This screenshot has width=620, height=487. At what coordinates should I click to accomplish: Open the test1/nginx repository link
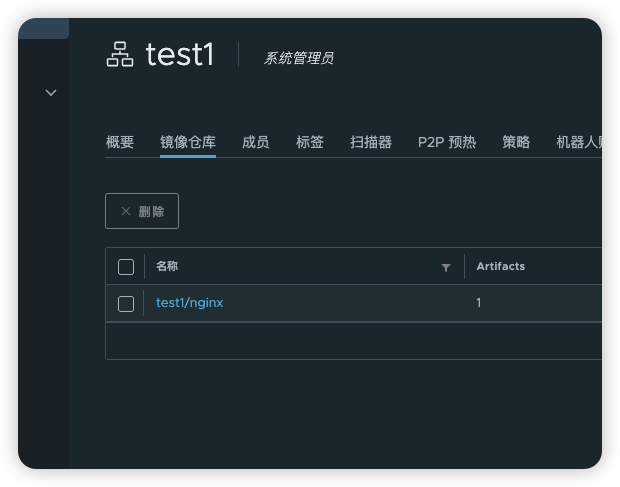point(190,303)
